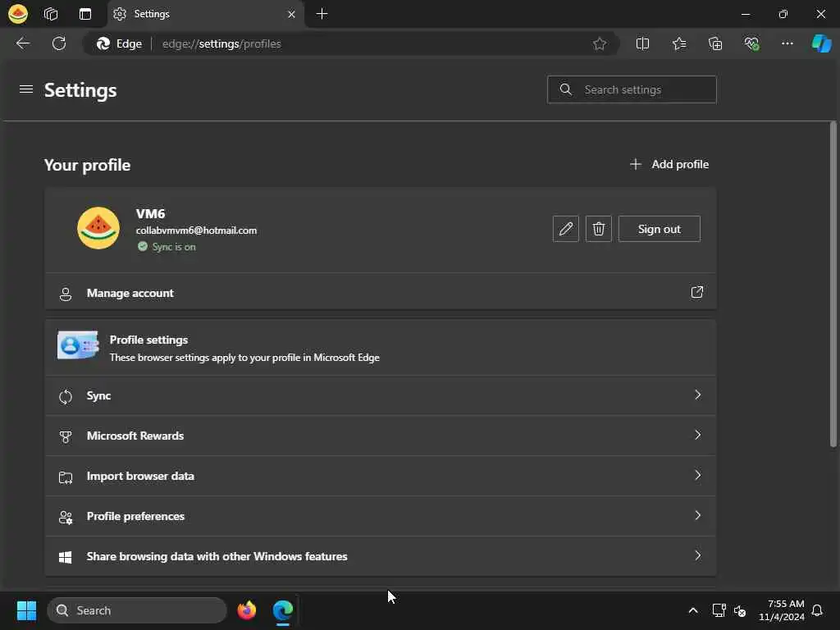This screenshot has height=630, width=840.
Task: Open Import browser data
Action: (x=381, y=476)
